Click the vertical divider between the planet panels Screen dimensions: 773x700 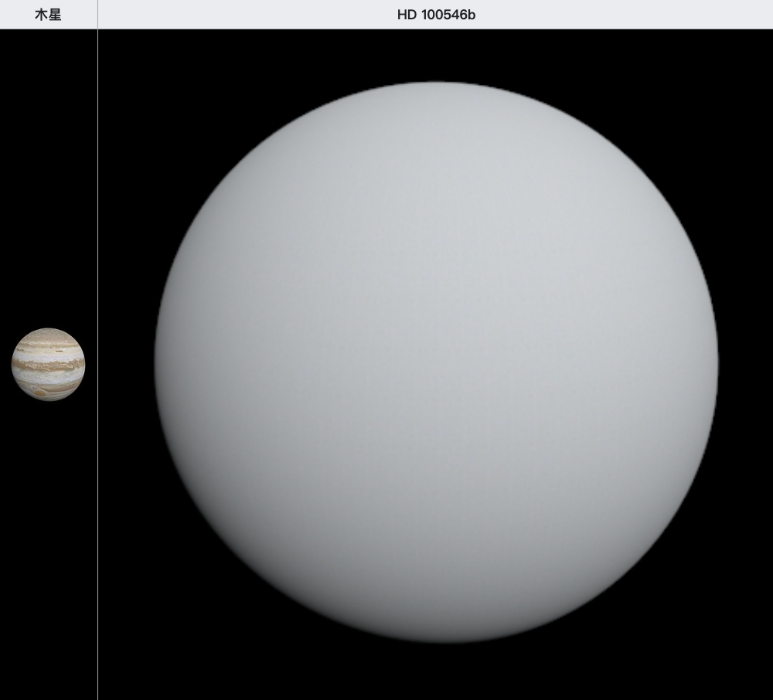(x=97, y=464)
